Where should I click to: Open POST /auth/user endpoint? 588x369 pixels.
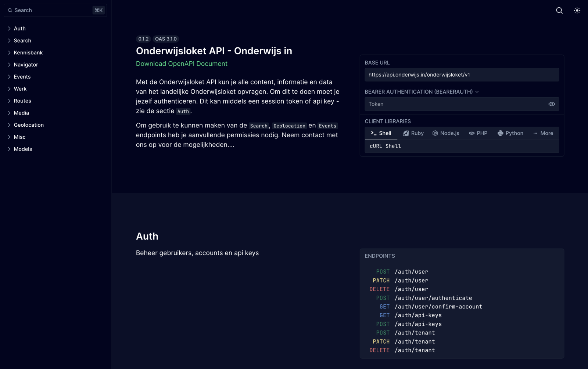pos(402,272)
